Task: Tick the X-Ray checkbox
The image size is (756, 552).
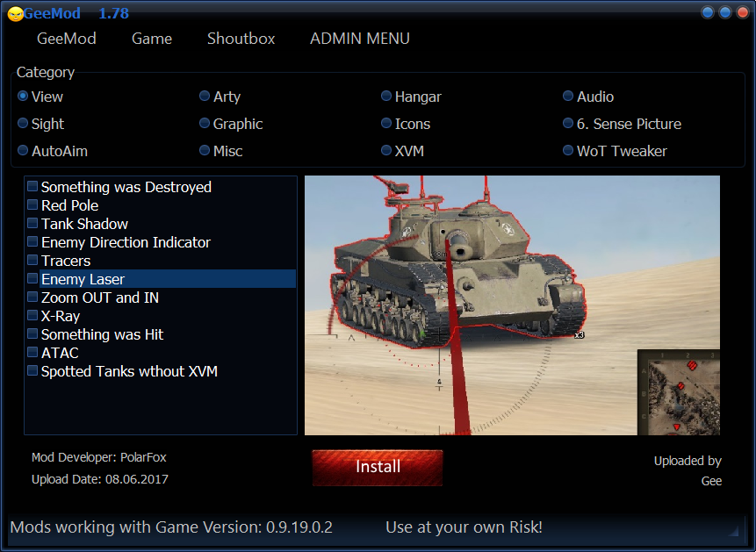Action: pyautogui.click(x=32, y=315)
